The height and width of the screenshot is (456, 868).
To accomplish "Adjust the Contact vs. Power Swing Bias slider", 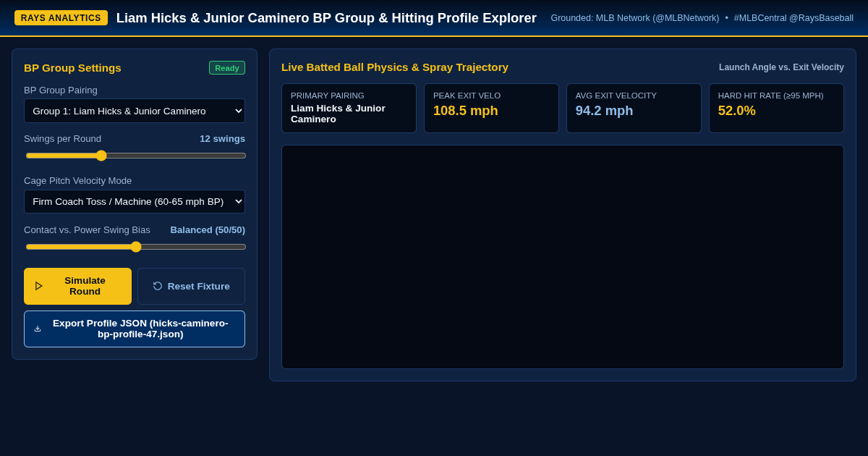I will 136,247.
